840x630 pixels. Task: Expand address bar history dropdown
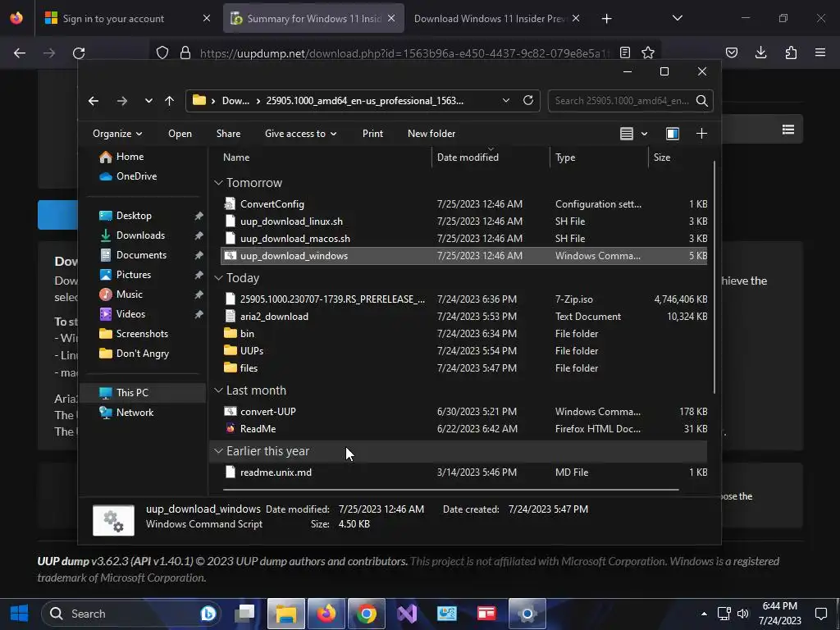505,101
